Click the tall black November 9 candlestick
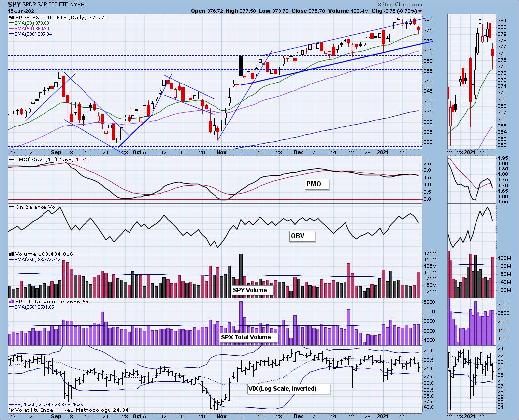 coord(241,66)
